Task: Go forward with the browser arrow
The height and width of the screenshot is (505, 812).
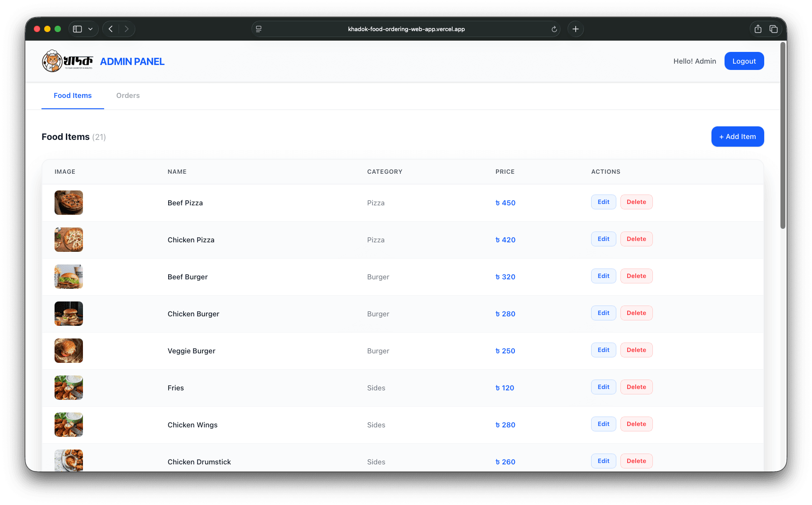Action: 127,29
